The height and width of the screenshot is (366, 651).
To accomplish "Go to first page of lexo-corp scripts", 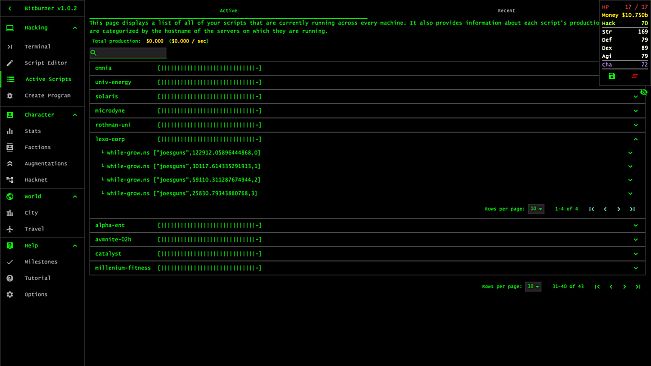I will pos(592,209).
